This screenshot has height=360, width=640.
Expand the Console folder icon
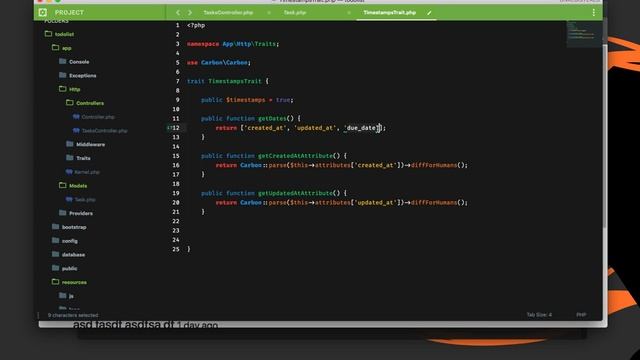(x=62, y=61)
